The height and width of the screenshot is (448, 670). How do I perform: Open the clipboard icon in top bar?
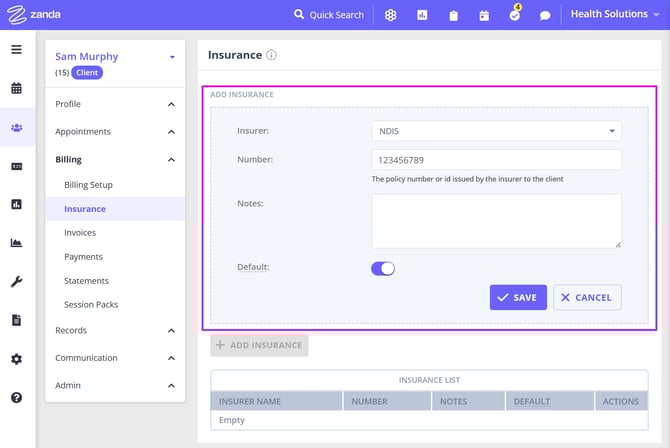click(x=453, y=15)
